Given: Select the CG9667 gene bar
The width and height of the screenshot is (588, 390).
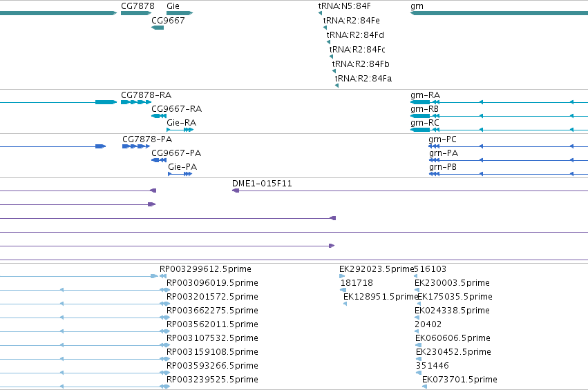Looking at the screenshot, I should coord(158,28).
